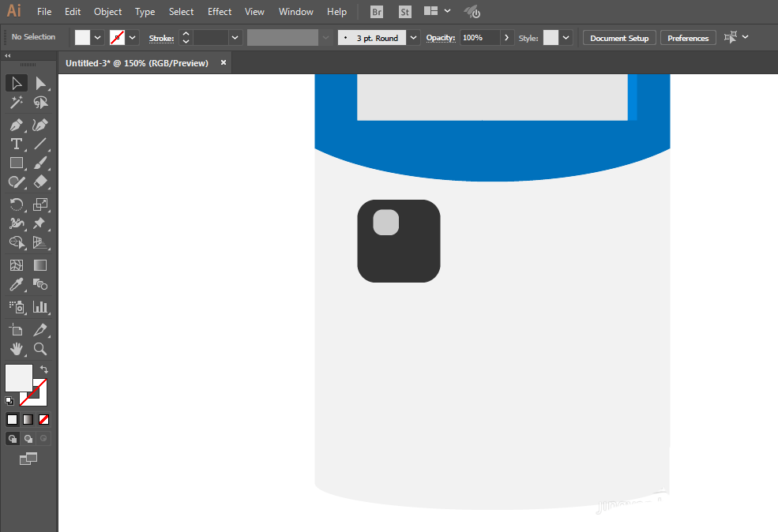Pick the Zoom tool
Screen dimensions: 778x532
(x=40, y=349)
